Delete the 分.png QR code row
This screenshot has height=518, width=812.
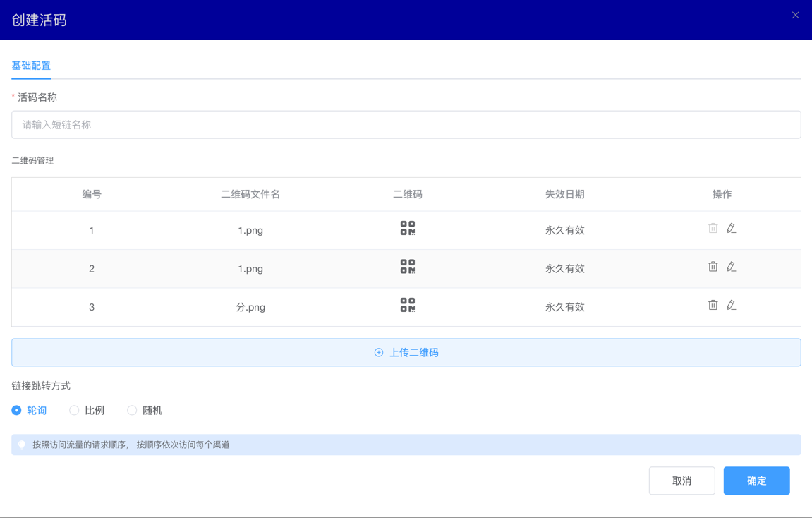(713, 305)
